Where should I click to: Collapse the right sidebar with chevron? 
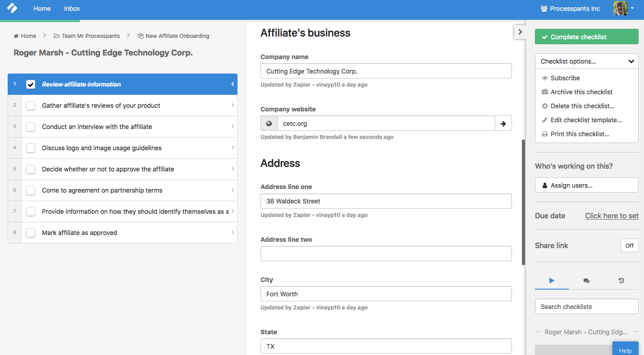(x=520, y=32)
